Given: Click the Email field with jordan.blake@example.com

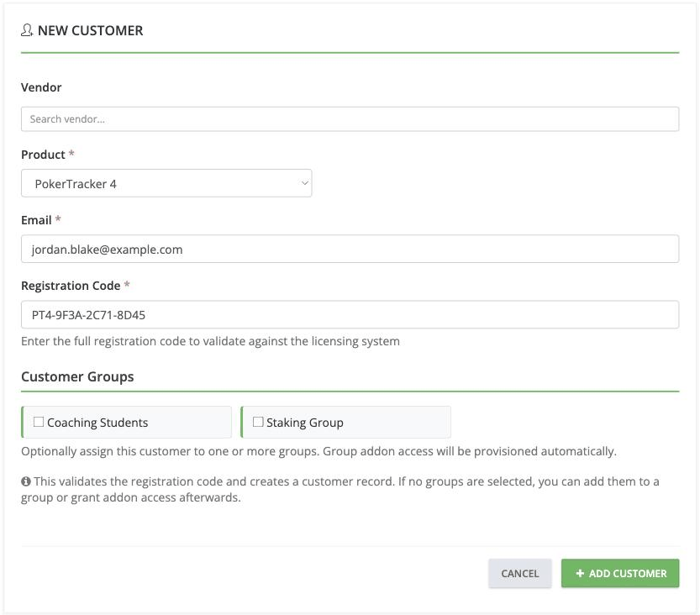Looking at the screenshot, I should tap(350, 249).
